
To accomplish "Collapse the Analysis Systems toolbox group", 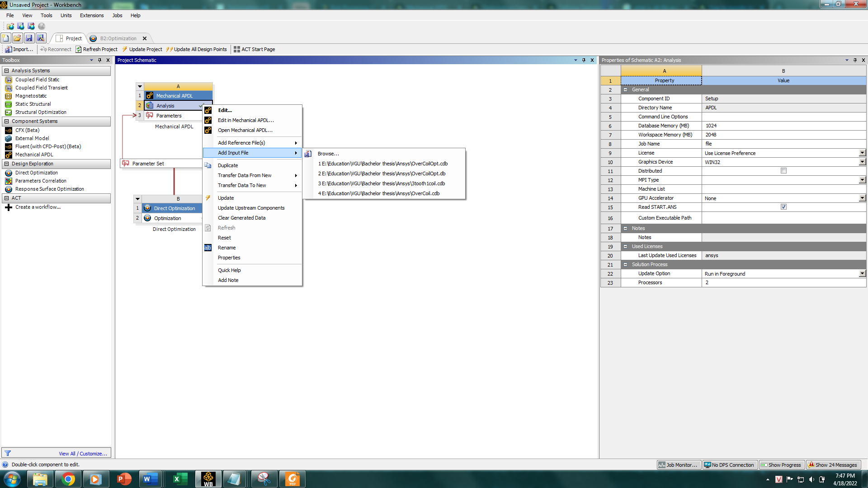I will point(7,70).
